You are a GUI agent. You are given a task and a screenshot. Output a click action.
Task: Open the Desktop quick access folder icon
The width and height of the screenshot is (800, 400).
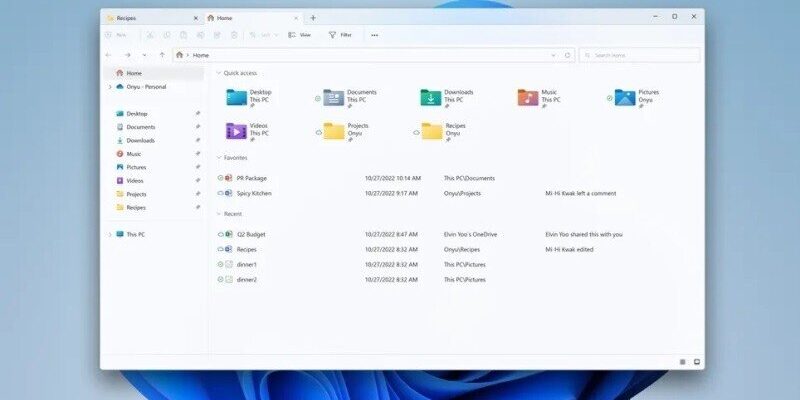pyautogui.click(x=237, y=97)
